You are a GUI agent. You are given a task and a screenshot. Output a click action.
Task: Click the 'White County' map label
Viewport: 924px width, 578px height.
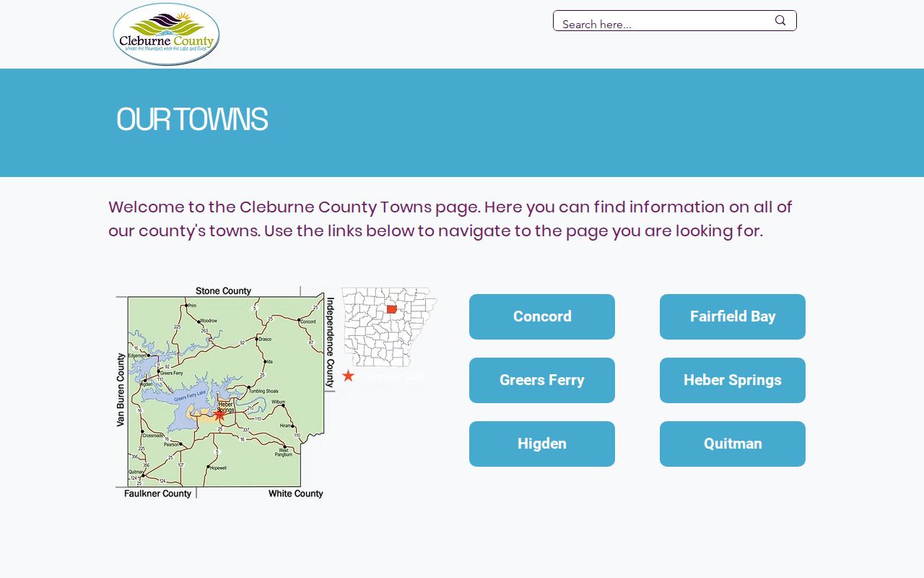click(x=296, y=493)
